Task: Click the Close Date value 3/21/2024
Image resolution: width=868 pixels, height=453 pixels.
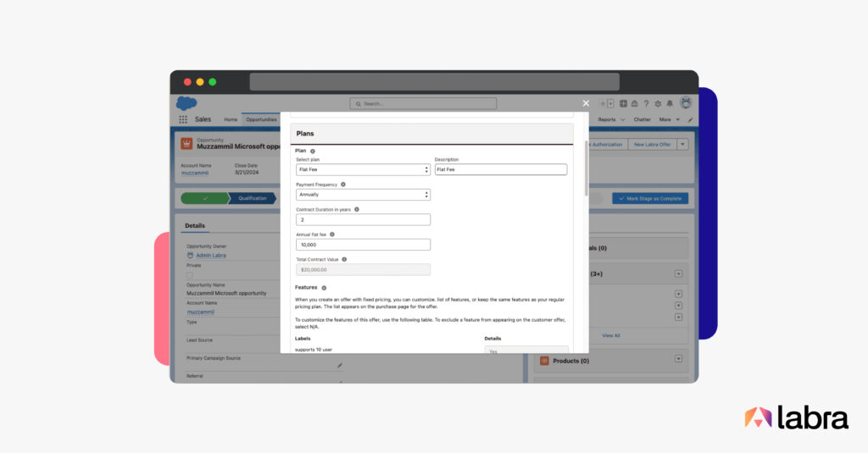Action: (x=247, y=173)
